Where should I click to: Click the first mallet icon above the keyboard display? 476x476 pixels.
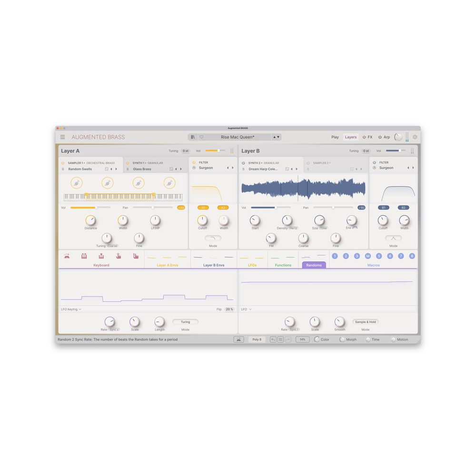67,256
